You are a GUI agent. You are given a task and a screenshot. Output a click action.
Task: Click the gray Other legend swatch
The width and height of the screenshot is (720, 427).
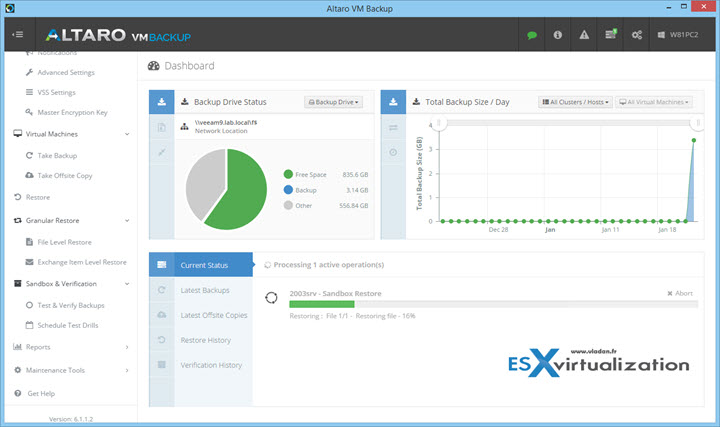click(288, 205)
